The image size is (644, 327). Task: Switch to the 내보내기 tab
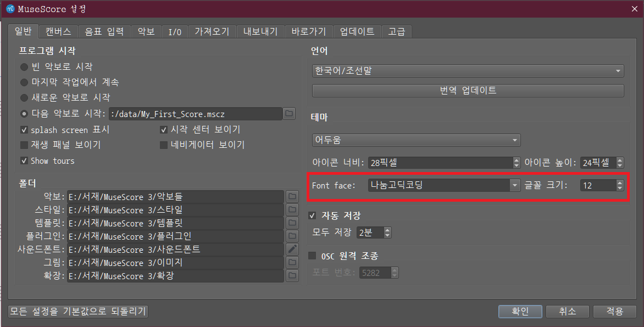pos(260,32)
